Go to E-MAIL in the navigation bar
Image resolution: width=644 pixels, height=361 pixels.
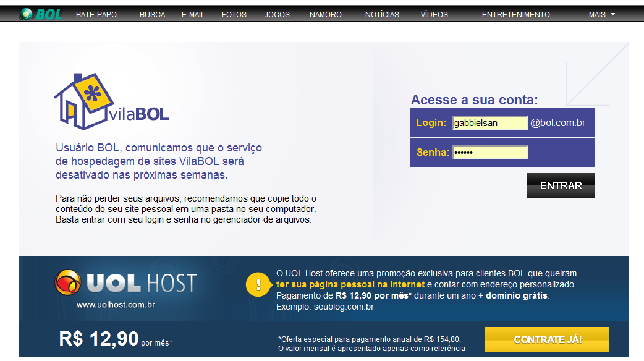tap(193, 15)
